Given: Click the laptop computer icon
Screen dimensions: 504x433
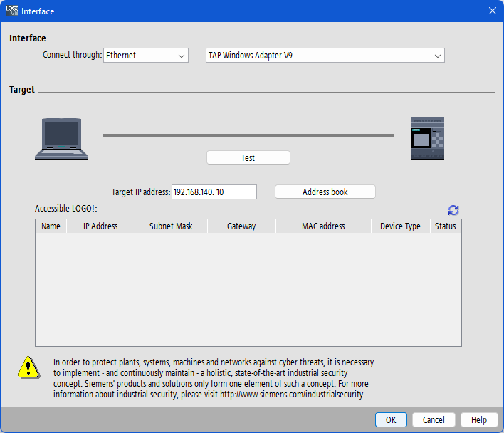Looking at the screenshot, I should pos(61,138).
